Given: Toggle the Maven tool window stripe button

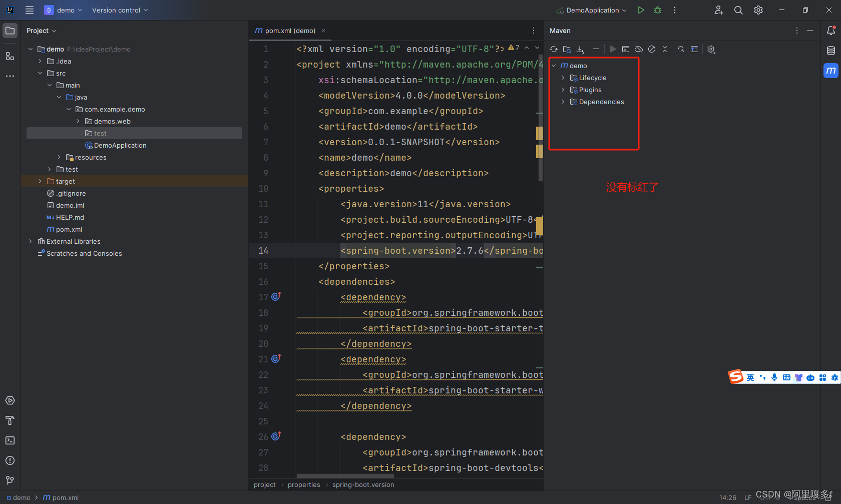Looking at the screenshot, I should (x=831, y=71).
